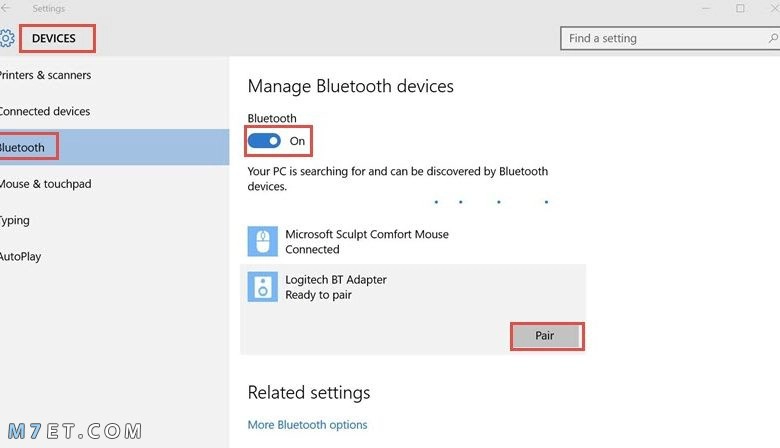Image resolution: width=780 pixels, height=448 pixels.
Task: Click the back arrow in title bar
Action: (5, 8)
